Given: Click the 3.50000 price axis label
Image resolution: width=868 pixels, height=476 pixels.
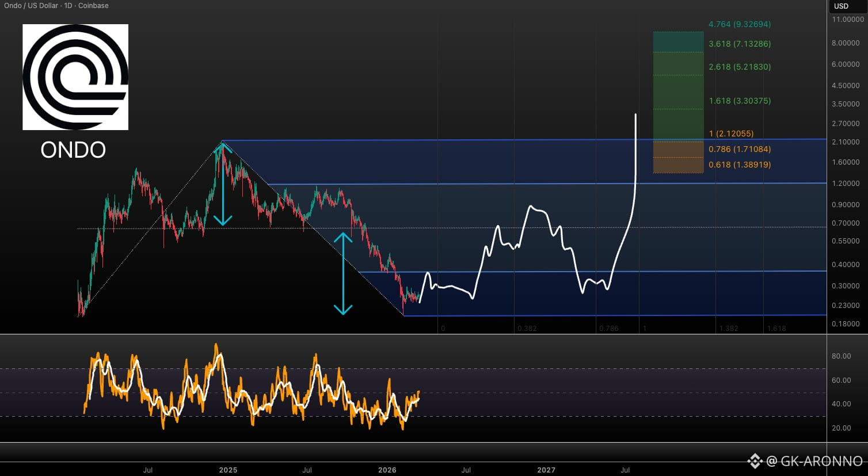Looking at the screenshot, I should point(846,104).
